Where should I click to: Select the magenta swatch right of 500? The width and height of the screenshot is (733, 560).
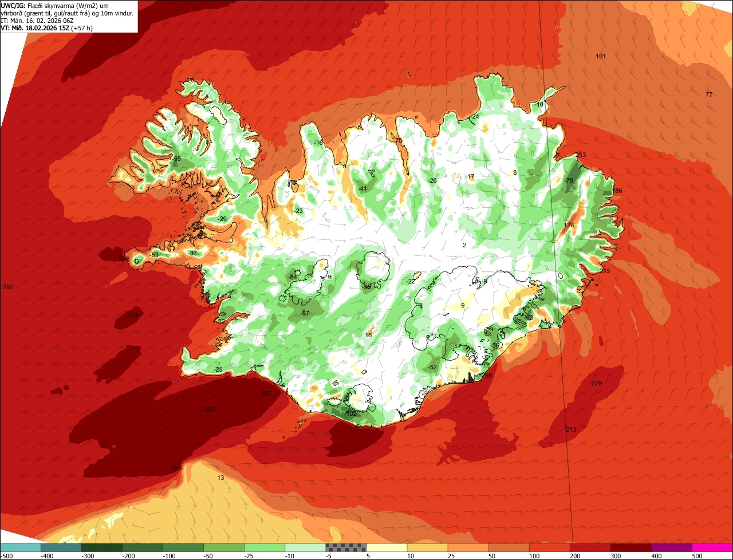point(712,548)
